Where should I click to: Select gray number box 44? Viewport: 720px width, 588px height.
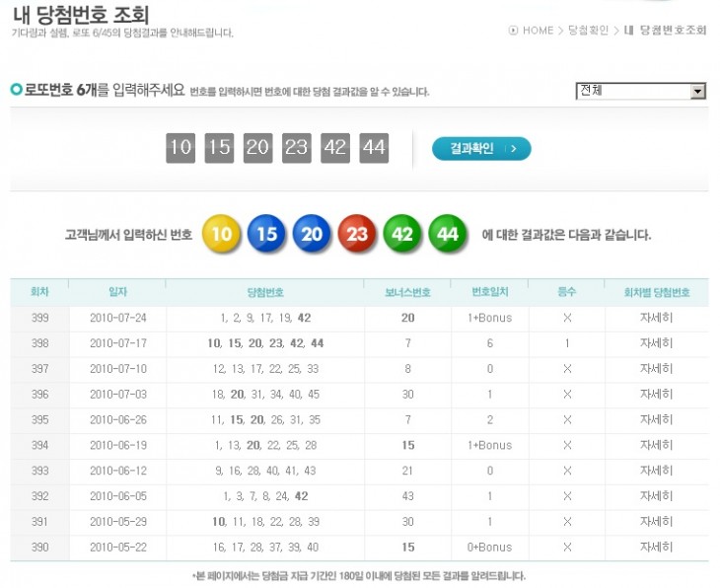[x=374, y=147]
